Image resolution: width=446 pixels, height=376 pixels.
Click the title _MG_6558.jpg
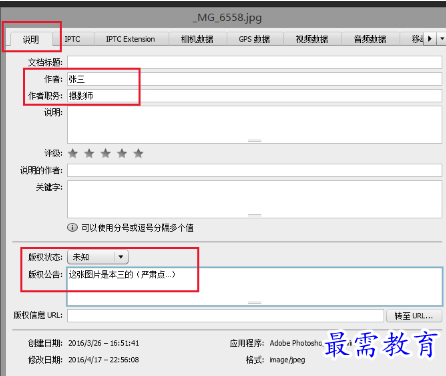coord(227,18)
